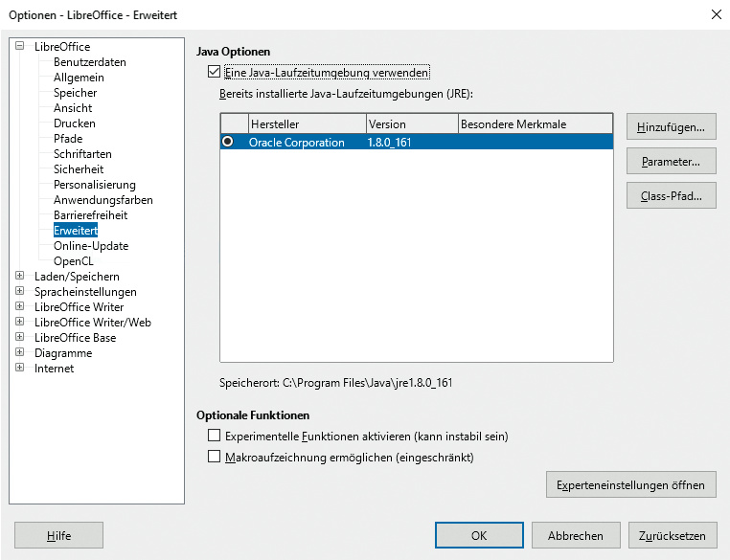This screenshot has height=560, width=730.
Task: Select the LibreOffice Writer tree label
Action: pos(79,307)
